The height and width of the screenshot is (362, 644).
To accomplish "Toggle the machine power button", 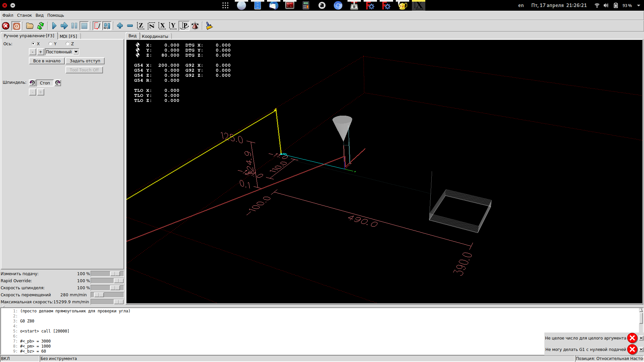I will click(16, 26).
